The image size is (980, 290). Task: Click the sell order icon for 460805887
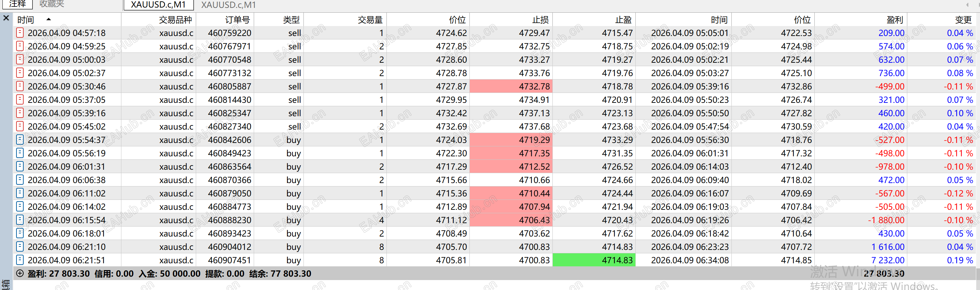point(20,86)
